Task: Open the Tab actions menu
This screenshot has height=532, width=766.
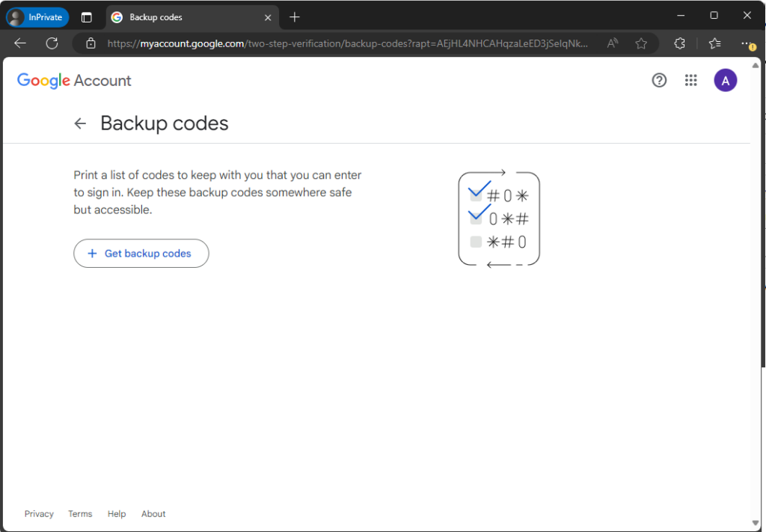Action: 87,16
